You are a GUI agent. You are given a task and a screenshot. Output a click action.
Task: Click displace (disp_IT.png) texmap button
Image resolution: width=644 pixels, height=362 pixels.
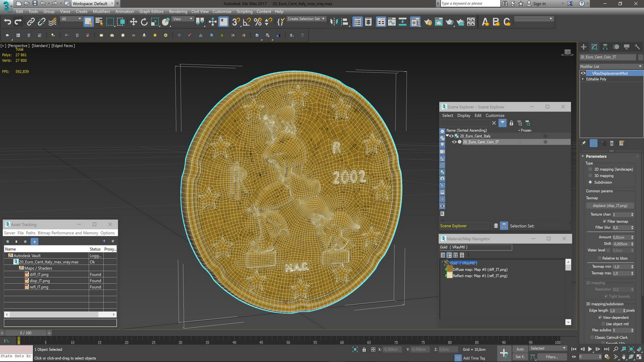pos(610,206)
